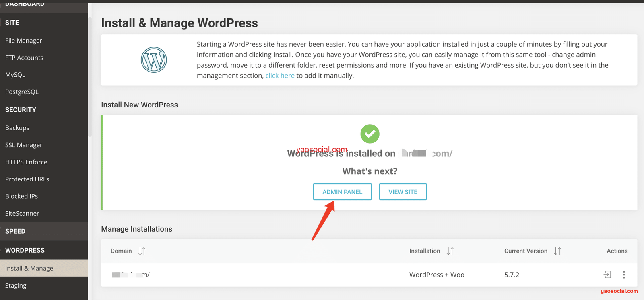Expand the SPEED sidebar section
Viewport: 644px width, 300px height.
[15, 231]
